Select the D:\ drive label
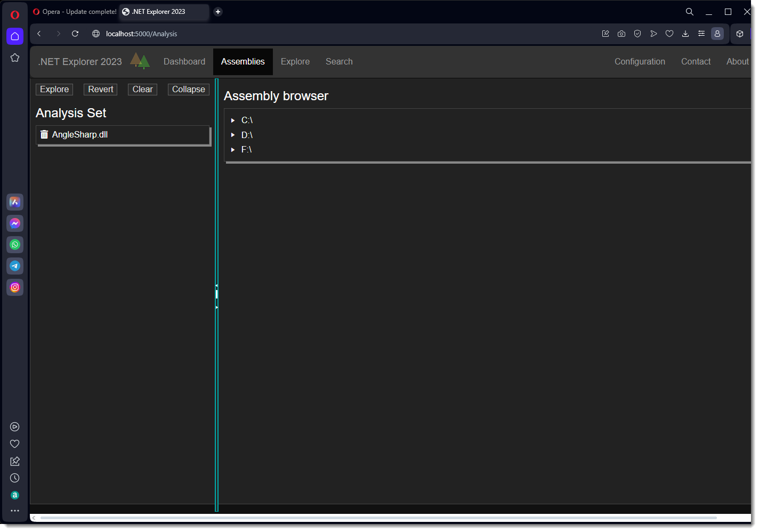The image size is (759, 532). [x=247, y=135]
